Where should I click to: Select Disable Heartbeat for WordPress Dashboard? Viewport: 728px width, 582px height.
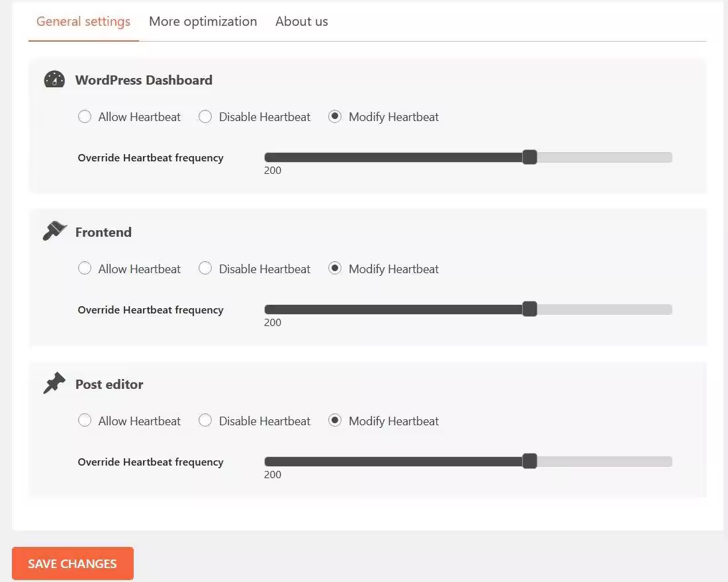tap(205, 116)
